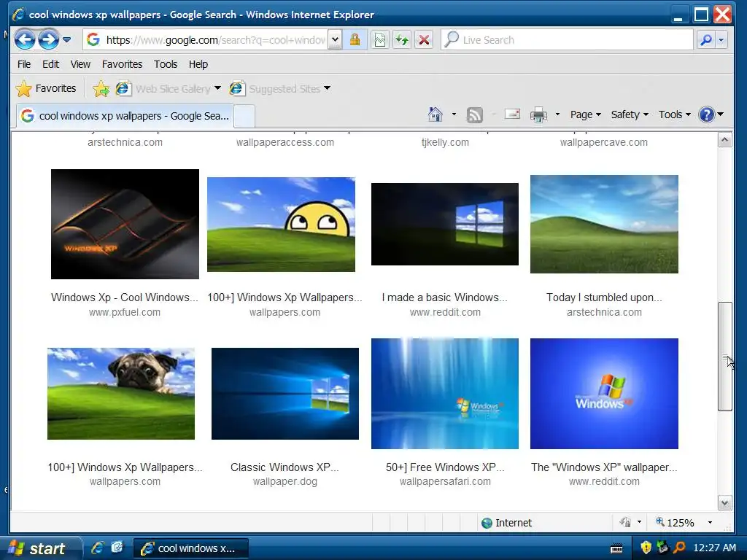Click the vertical scrollbar down arrow
Image resolution: width=747 pixels, height=560 pixels.
pyautogui.click(x=724, y=503)
